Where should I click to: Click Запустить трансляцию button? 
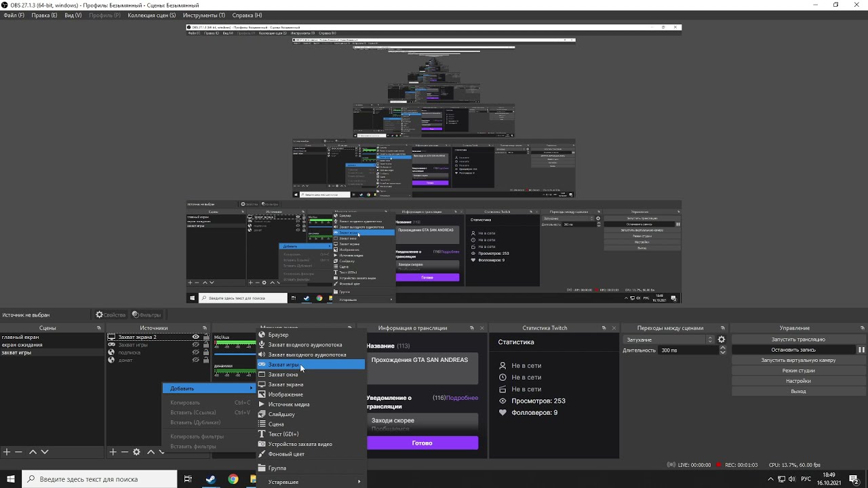(x=798, y=340)
